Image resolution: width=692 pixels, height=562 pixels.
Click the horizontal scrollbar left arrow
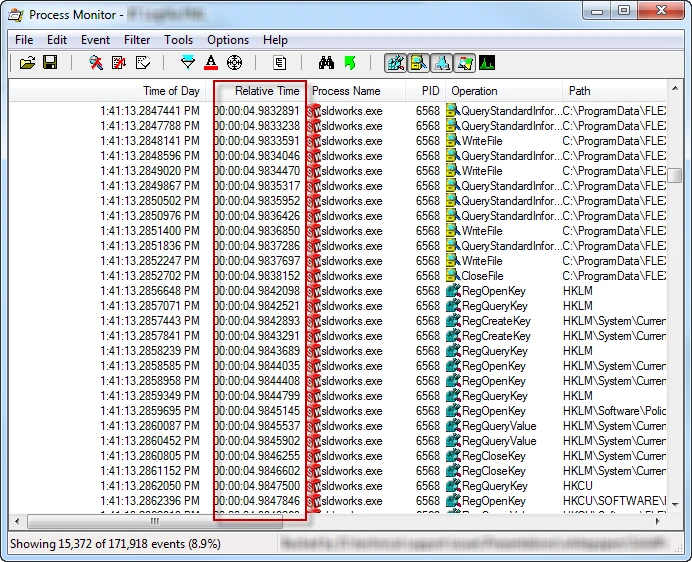17,521
